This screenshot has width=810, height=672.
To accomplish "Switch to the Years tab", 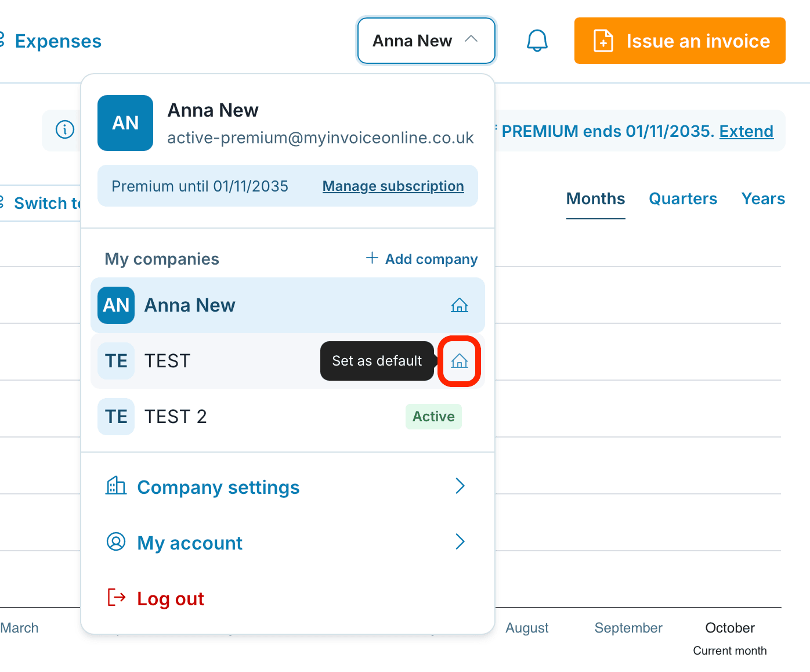I will (763, 199).
